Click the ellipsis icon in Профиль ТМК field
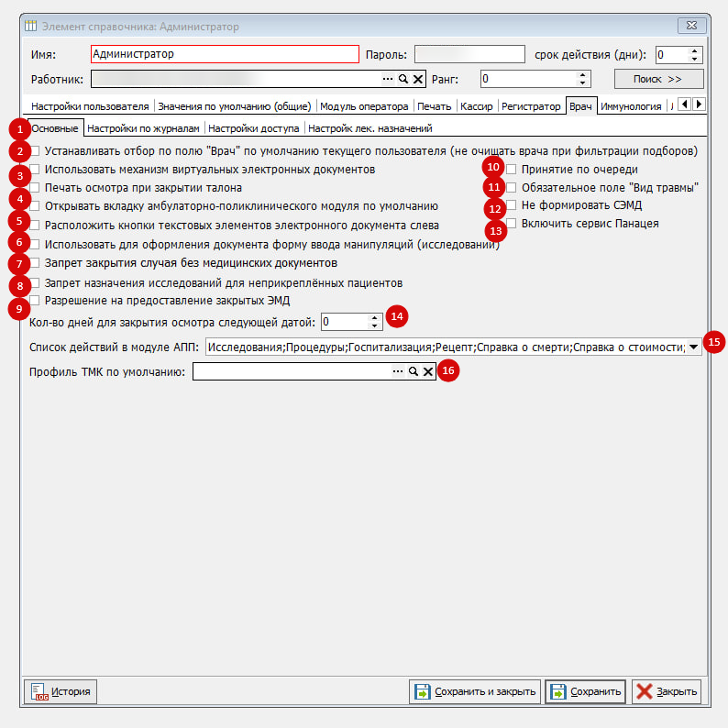Viewport: 728px width, 728px height. 398,371
